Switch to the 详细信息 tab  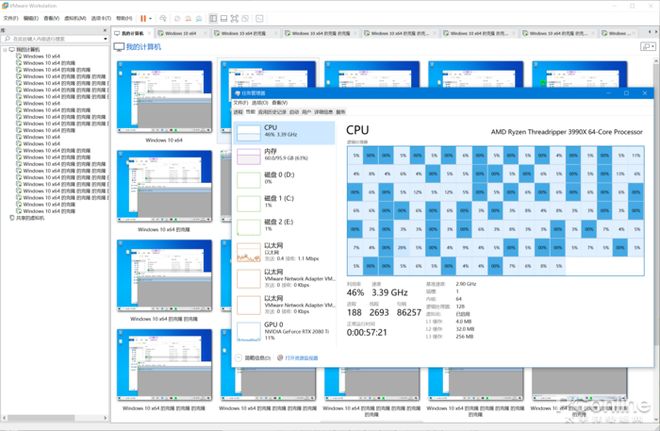[x=323, y=112]
